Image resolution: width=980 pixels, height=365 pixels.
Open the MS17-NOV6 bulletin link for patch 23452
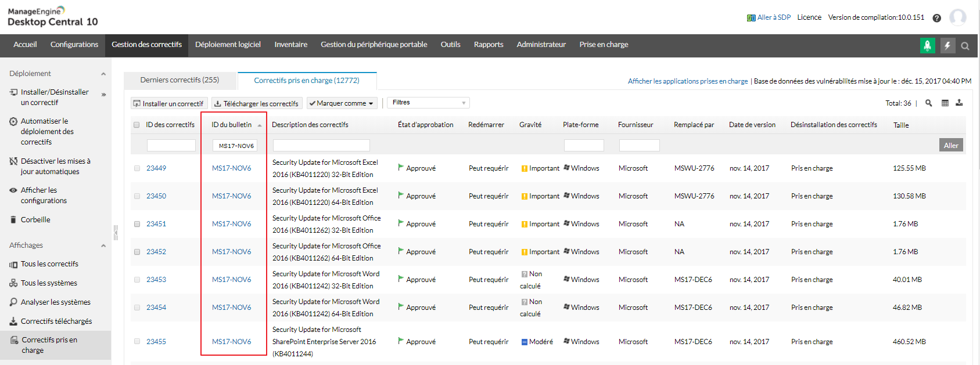(232, 252)
